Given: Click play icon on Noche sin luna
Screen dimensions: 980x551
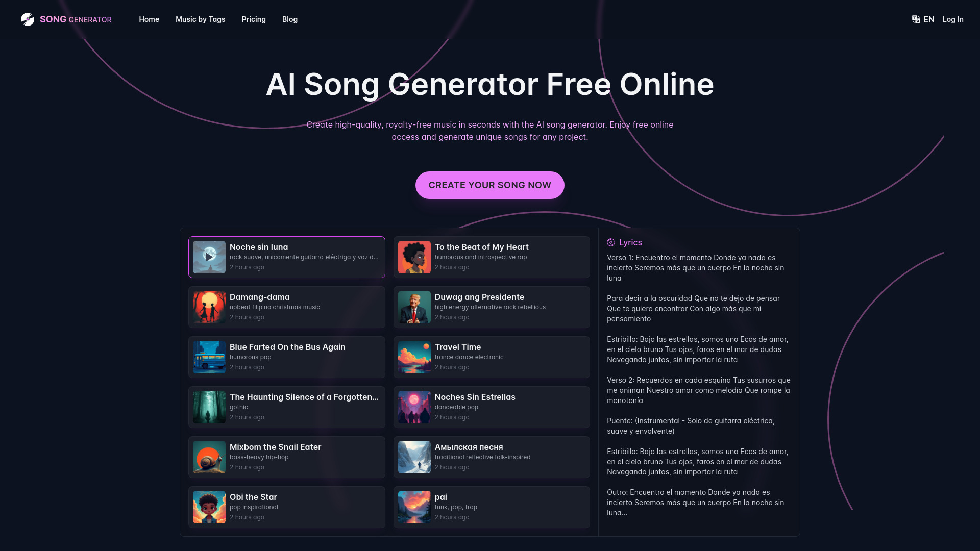Looking at the screenshot, I should 209,256.
